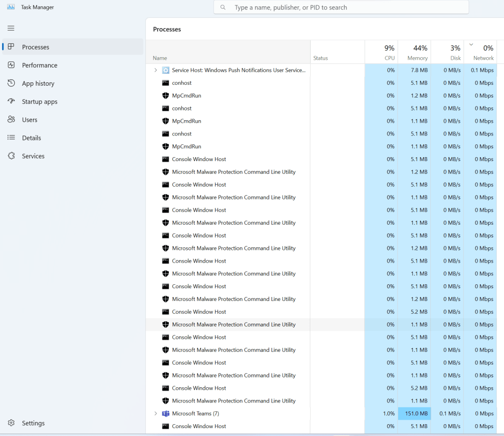Click the Performance icon in sidebar
Screen dimensions: 504x436
[x=11, y=65]
